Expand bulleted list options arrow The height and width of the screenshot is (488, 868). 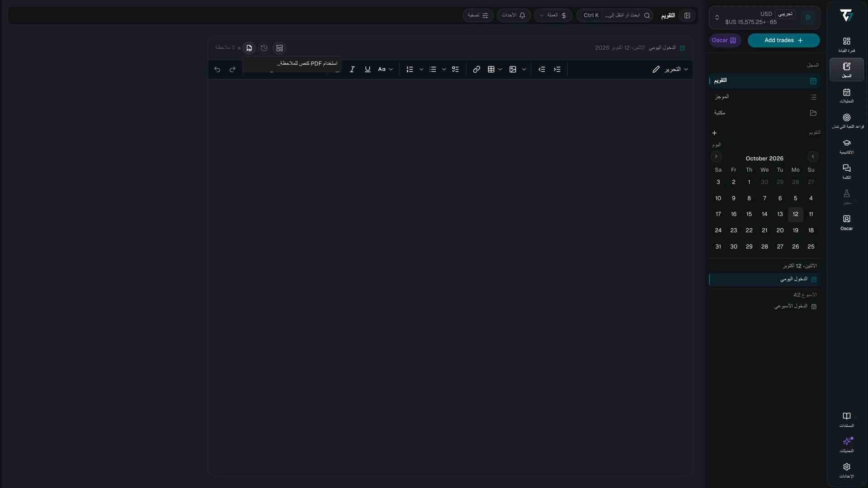click(x=444, y=70)
